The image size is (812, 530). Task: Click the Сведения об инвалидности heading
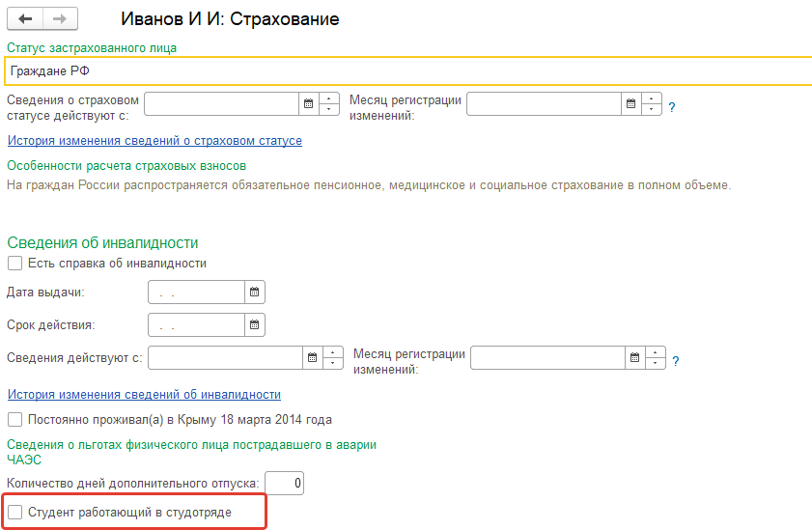click(x=102, y=242)
